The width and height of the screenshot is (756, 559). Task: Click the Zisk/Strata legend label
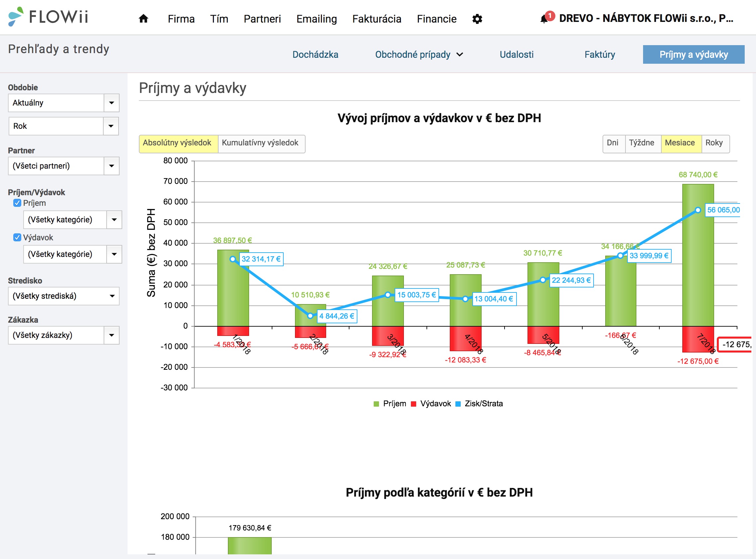pos(484,404)
